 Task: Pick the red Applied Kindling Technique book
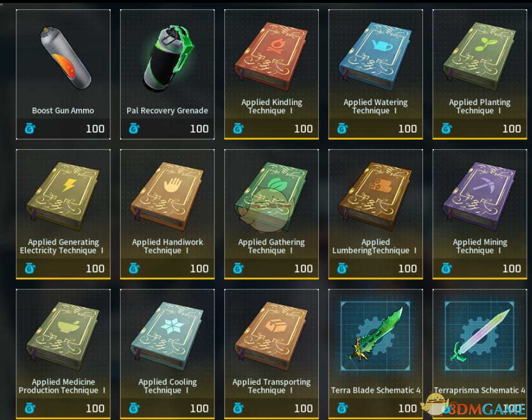coord(271,74)
